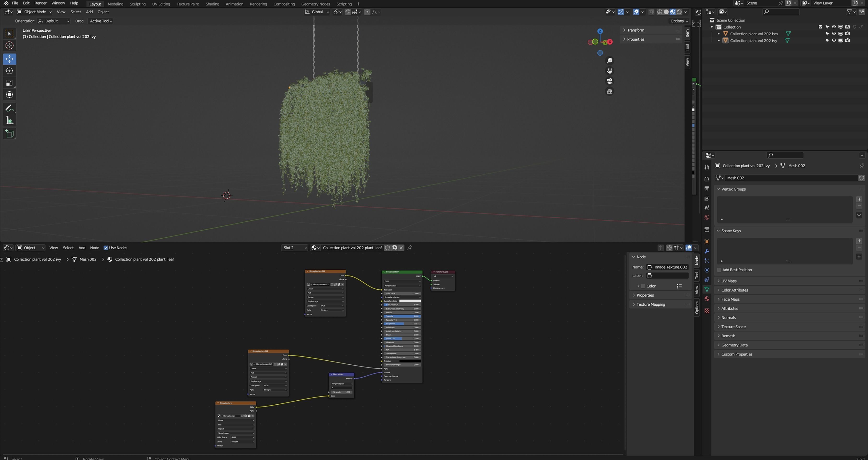Switch perspective/orthographic via grid gizmo
The width and height of the screenshot is (868, 460).
coord(610,91)
